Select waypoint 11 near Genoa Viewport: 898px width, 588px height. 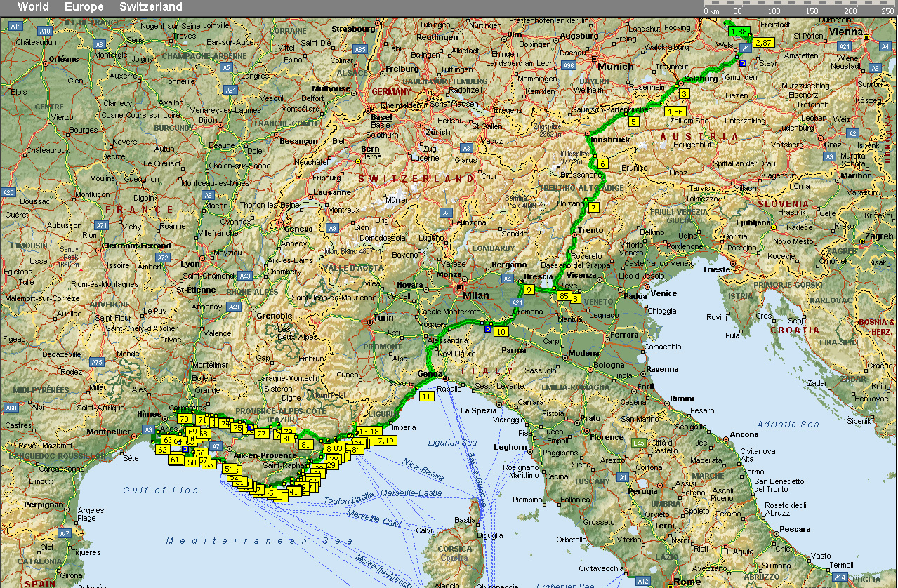click(x=426, y=396)
